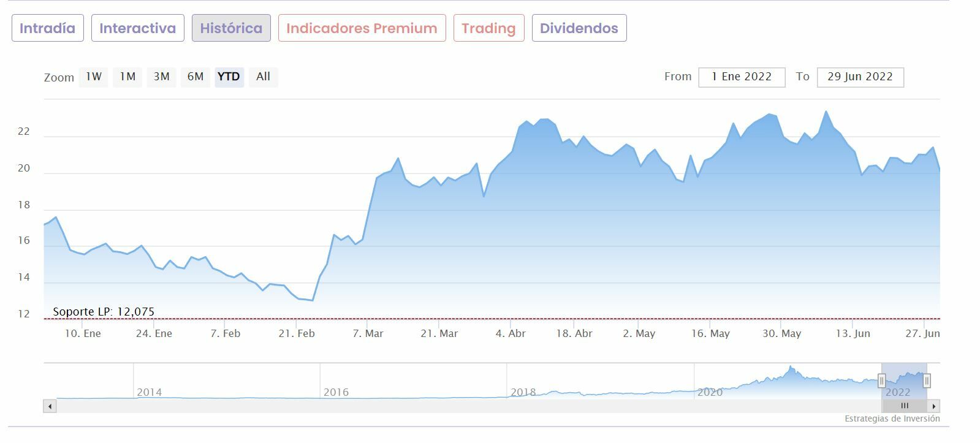Click the navigator left range handle
This screenshot has height=443, width=980.
click(x=881, y=381)
